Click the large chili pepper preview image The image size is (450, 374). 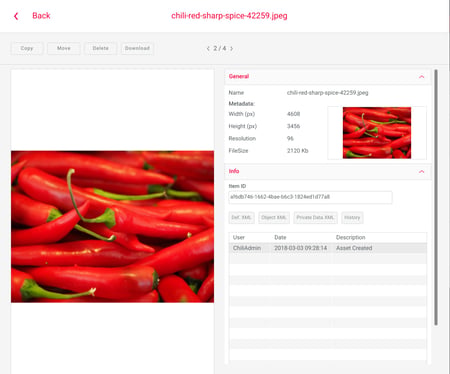[x=112, y=227]
